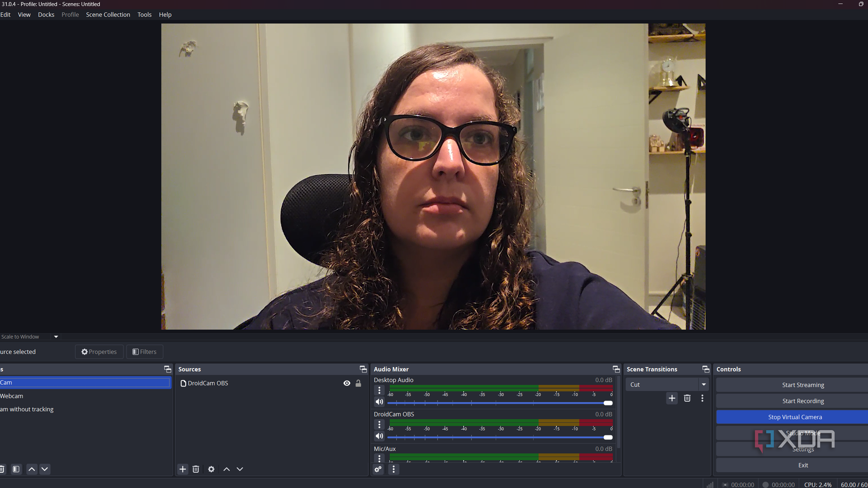Select the Webcam scene in scenes list
868x488 pixels.
click(x=53, y=395)
